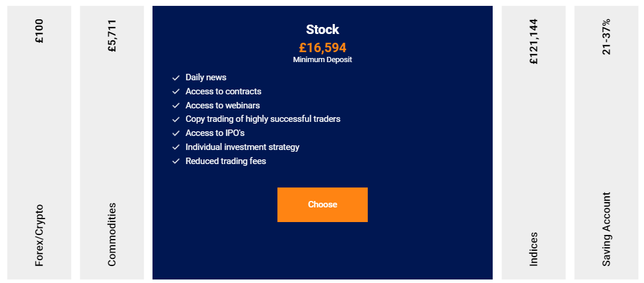Click the checkmark next to Access to contracts
The width and height of the screenshot is (644, 283).
[175, 92]
